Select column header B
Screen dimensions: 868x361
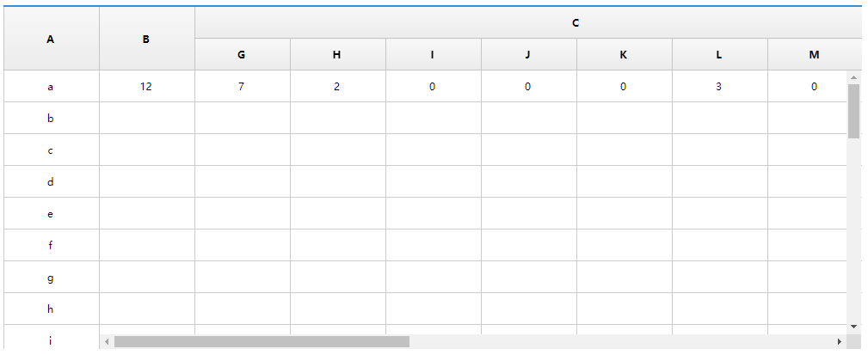pos(147,39)
